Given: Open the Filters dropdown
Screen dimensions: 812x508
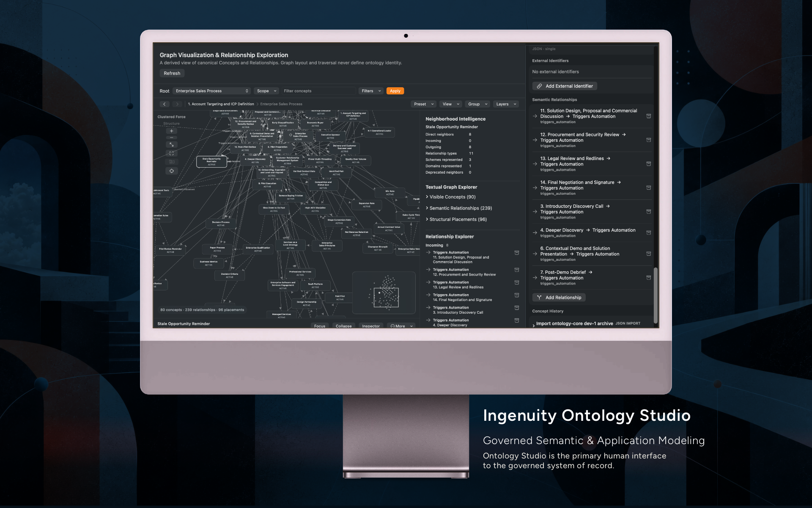Looking at the screenshot, I should [371, 91].
